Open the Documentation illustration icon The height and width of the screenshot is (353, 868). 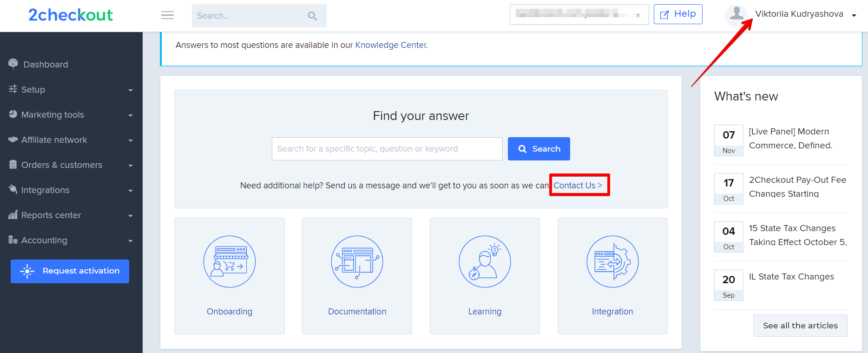coord(357,261)
